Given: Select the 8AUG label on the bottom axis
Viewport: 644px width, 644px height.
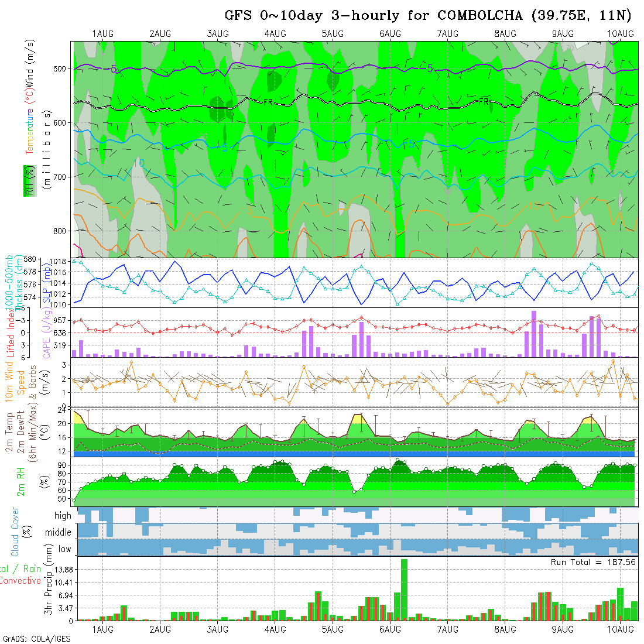Looking at the screenshot, I should pos(505,629).
